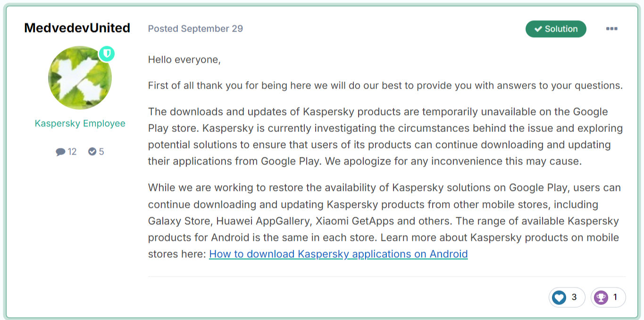Click the purple trophy reaction icon
This screenshot has width=644, height=320.
tap(601, 297)
